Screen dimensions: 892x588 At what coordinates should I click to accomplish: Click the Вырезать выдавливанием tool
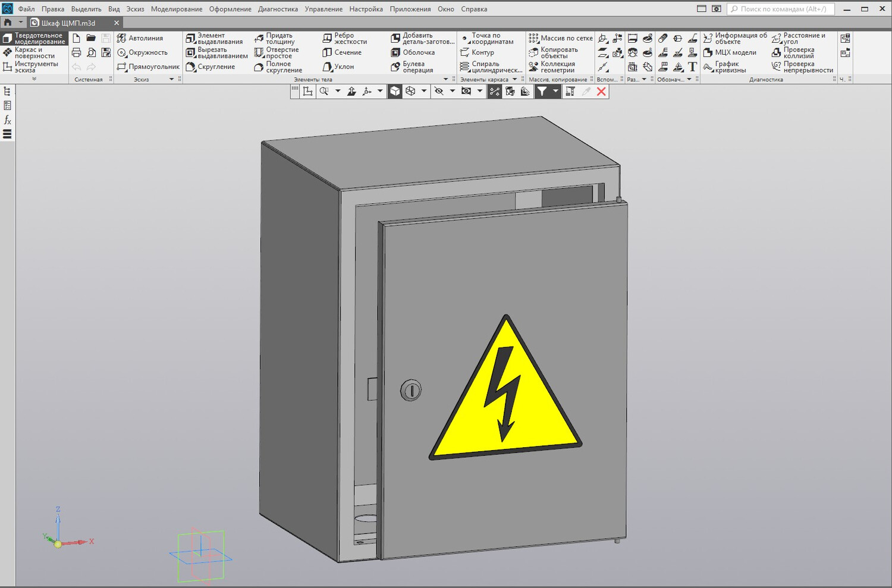pyautogui.click(x=216, y=53)
